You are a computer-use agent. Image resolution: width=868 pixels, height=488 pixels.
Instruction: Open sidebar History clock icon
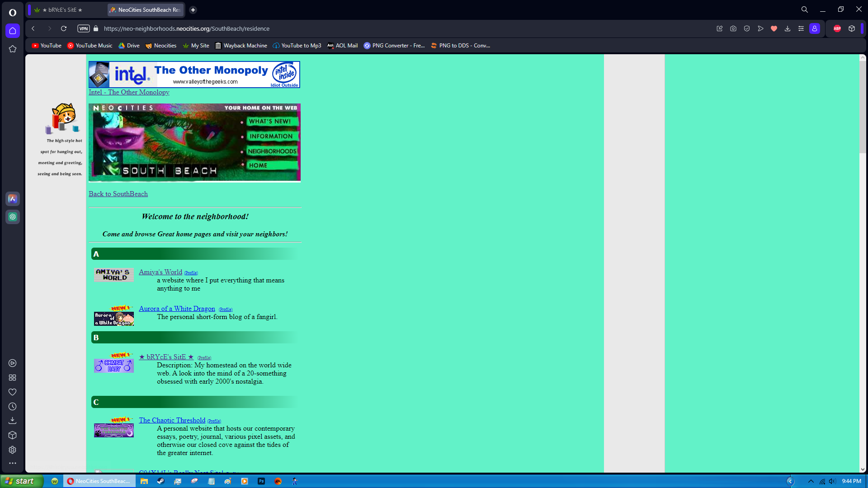pyautogui.click(x=12, y=407)
